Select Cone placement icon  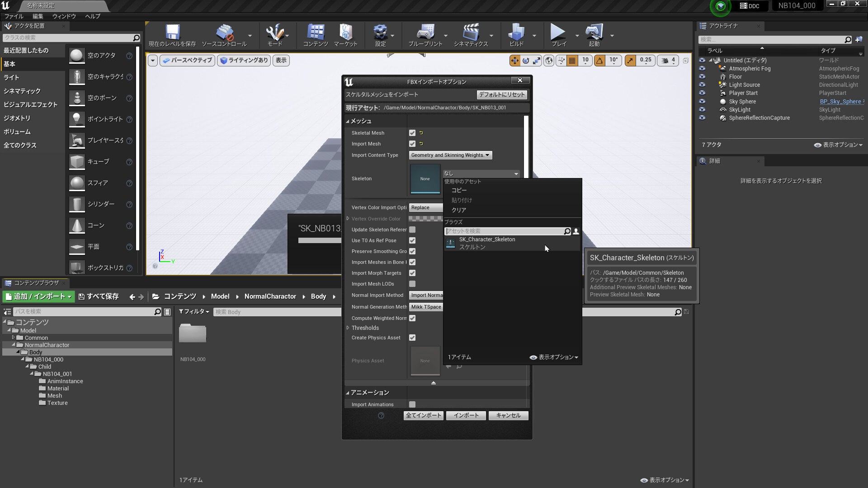point(77,225)
